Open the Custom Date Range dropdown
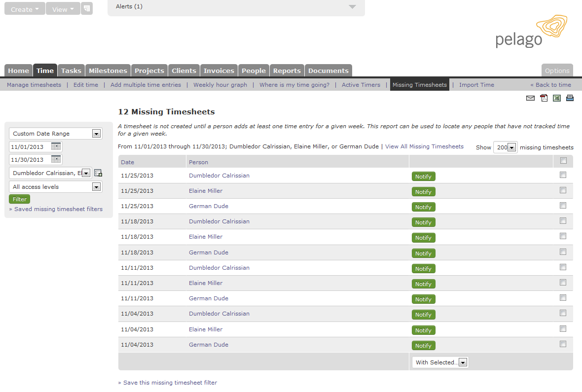The height and width of the screenshot is (392, 582). [96, 133]
